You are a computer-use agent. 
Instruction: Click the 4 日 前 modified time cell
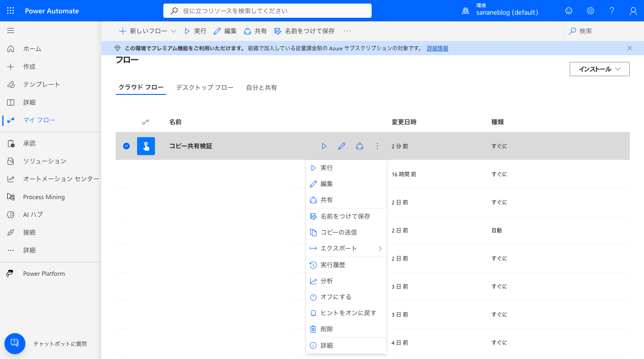(x=400, y=343)
